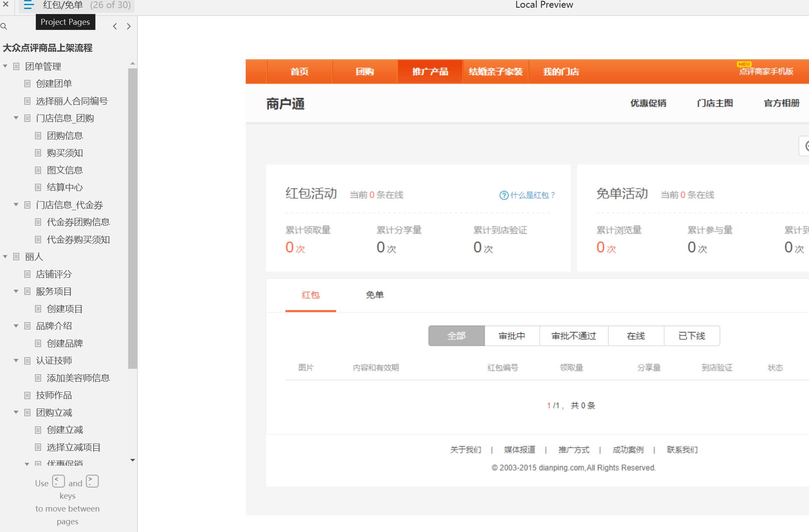Collapse the 团单管理 tree node
This screenshot has height=532, width=809.
tap(5, 66)
